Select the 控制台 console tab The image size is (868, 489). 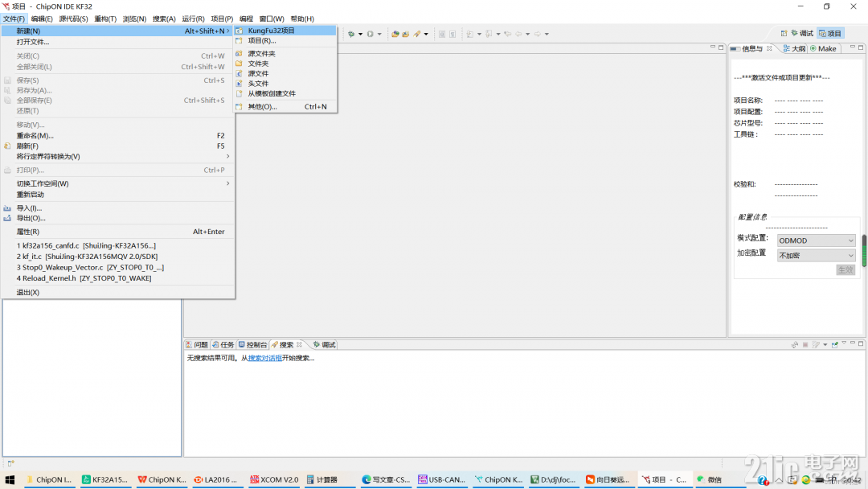(x=253, y=344)
